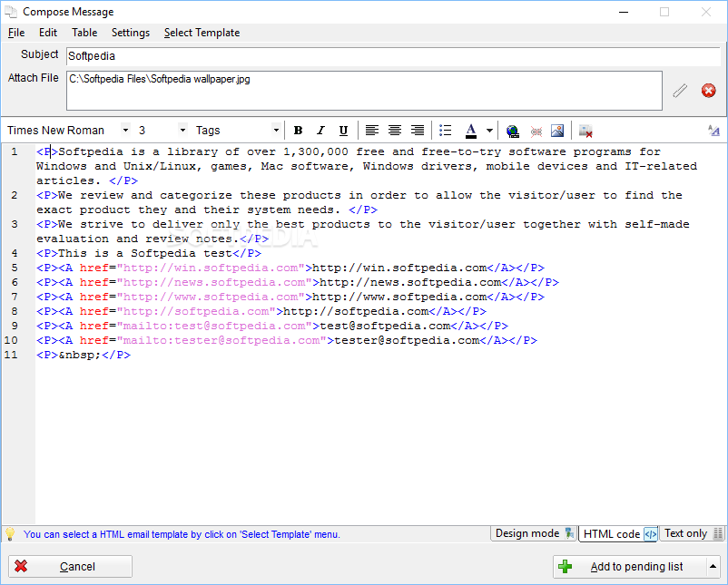Edit attachment with pencil icon

click(680, 91)
